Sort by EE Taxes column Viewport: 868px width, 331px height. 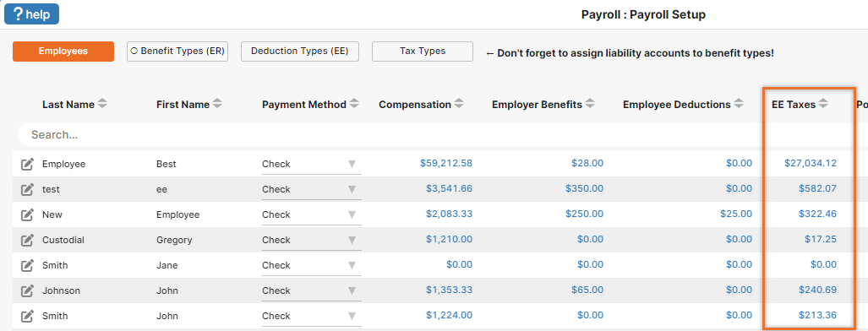823,104
